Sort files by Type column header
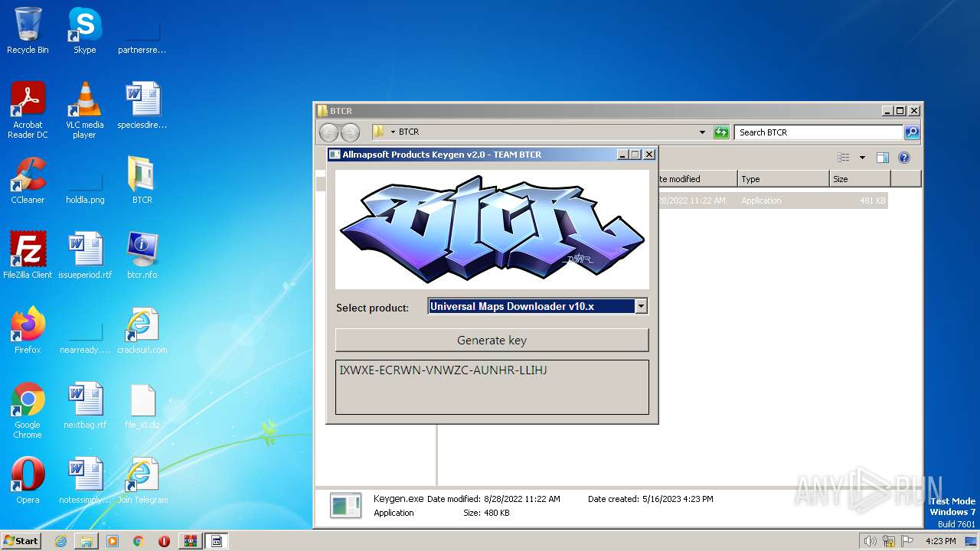The image size is (980, 551). click(783, 179)
